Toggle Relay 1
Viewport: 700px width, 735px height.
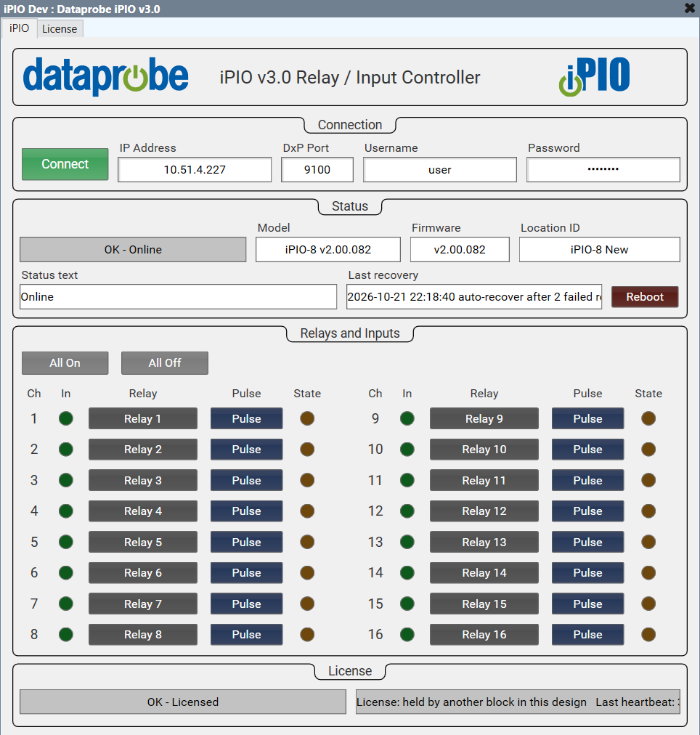pyautogui.click(x=143, y=418)
